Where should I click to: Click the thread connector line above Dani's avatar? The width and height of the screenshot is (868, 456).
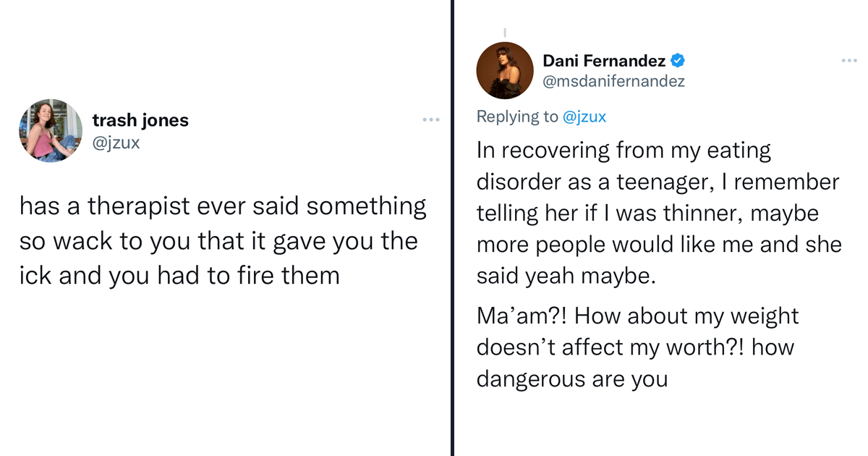click(505, 33)
